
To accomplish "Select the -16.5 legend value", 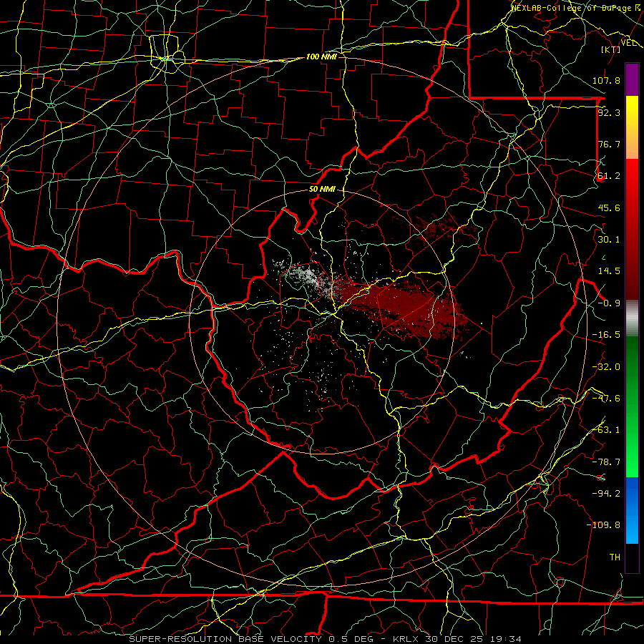I will [x=606, y=335].
